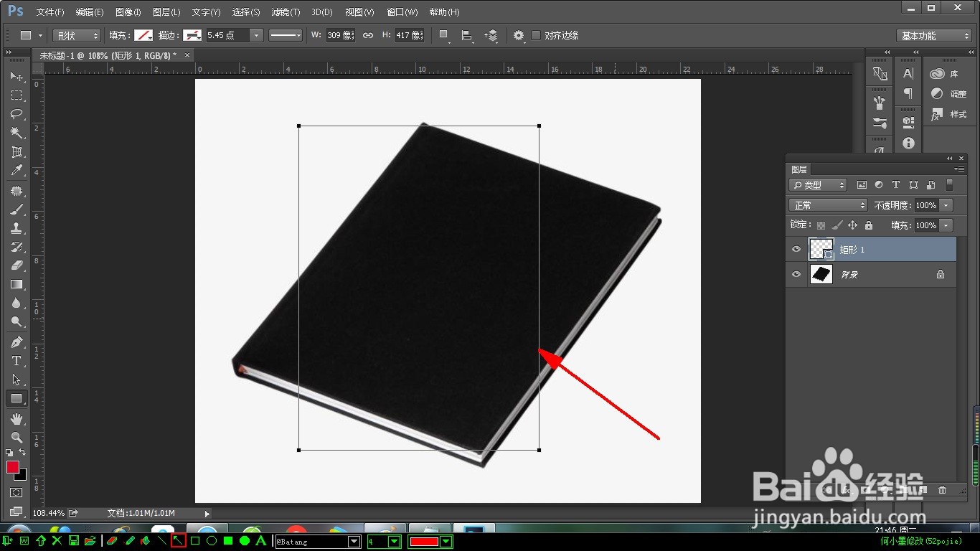
Task: Select the Spot Healing Brush tool
Action: tap(16, 191)
